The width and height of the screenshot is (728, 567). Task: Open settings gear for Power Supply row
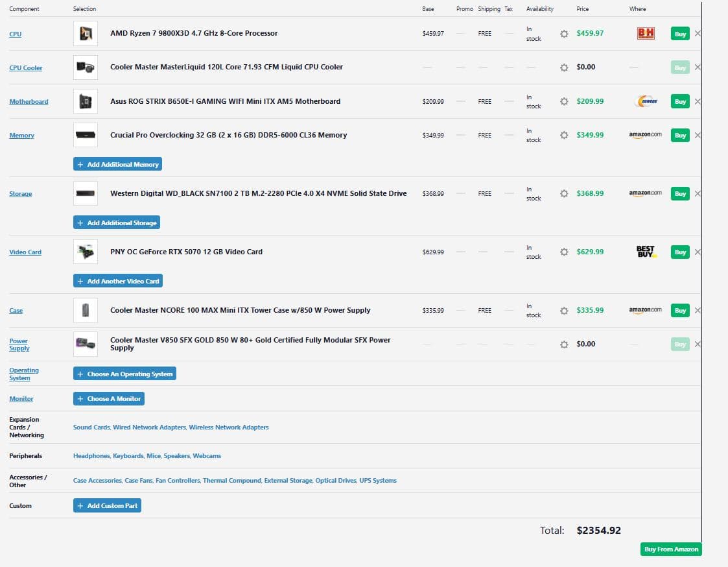click(564, 344)
